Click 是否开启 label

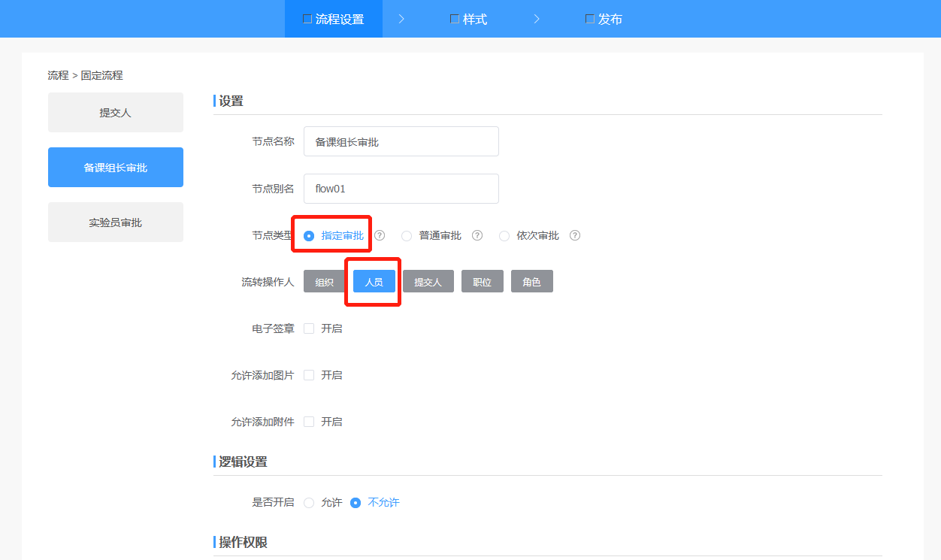273,502
